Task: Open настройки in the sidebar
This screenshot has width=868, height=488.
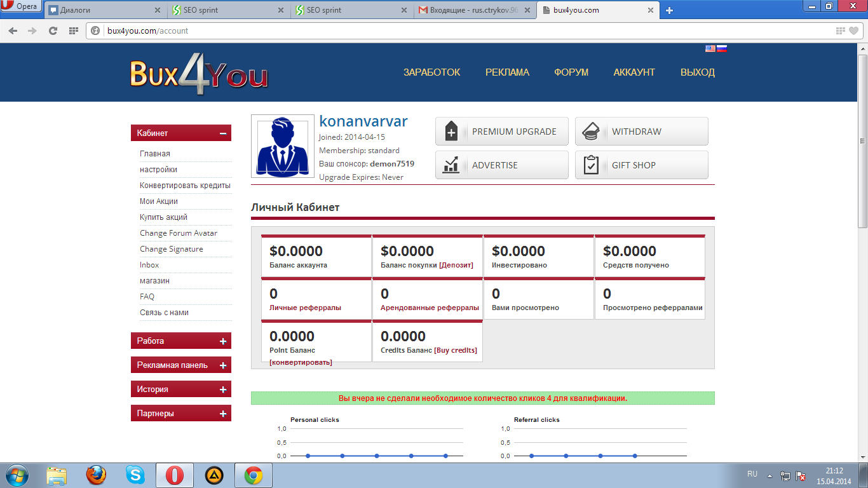Action: click(159, 170)
